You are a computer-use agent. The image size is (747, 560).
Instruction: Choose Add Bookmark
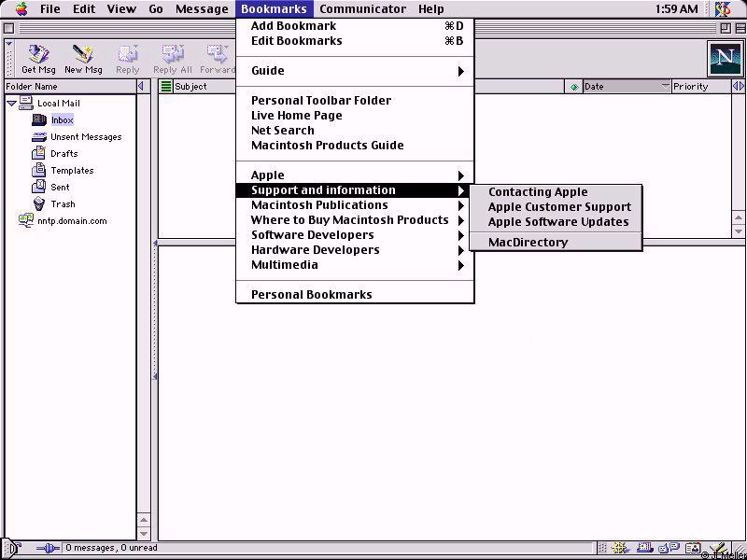point(356,26)
